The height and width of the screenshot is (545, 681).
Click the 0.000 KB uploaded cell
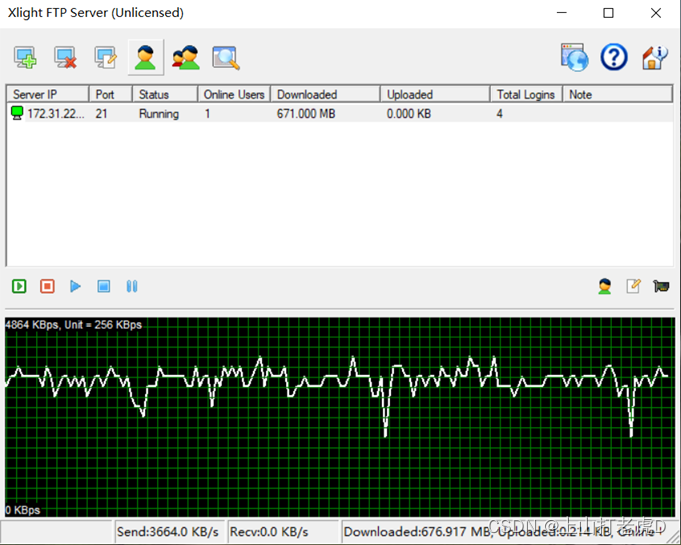409,114
